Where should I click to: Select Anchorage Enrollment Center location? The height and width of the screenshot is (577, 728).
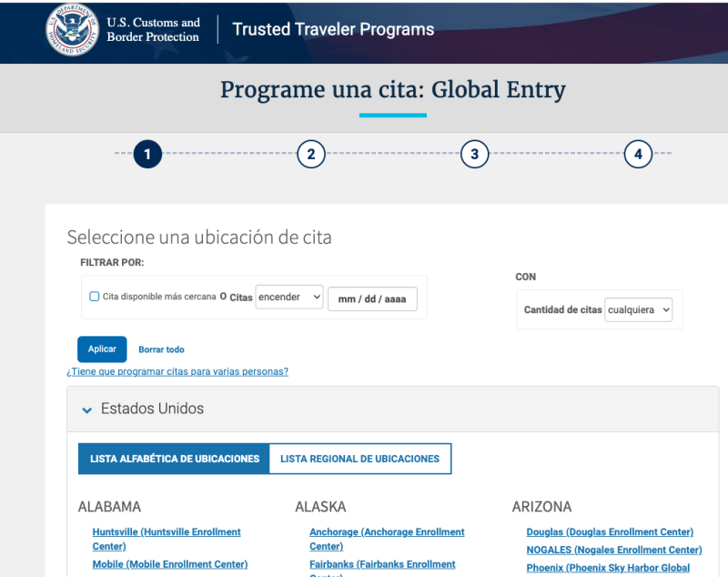(387, 539)
